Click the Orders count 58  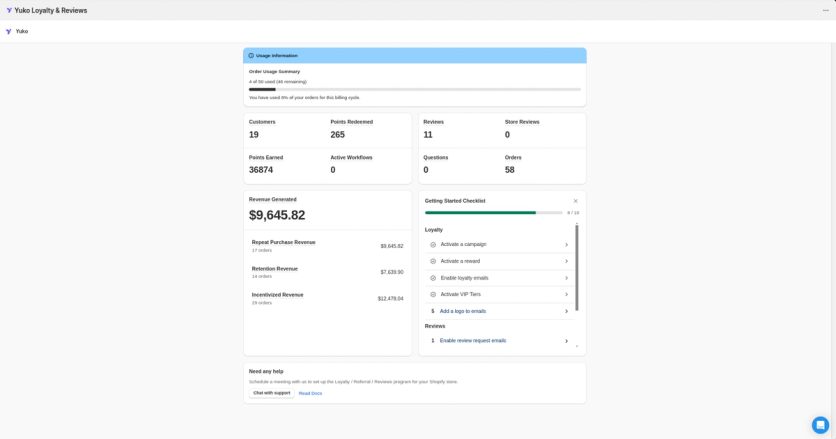coord(510,170)
